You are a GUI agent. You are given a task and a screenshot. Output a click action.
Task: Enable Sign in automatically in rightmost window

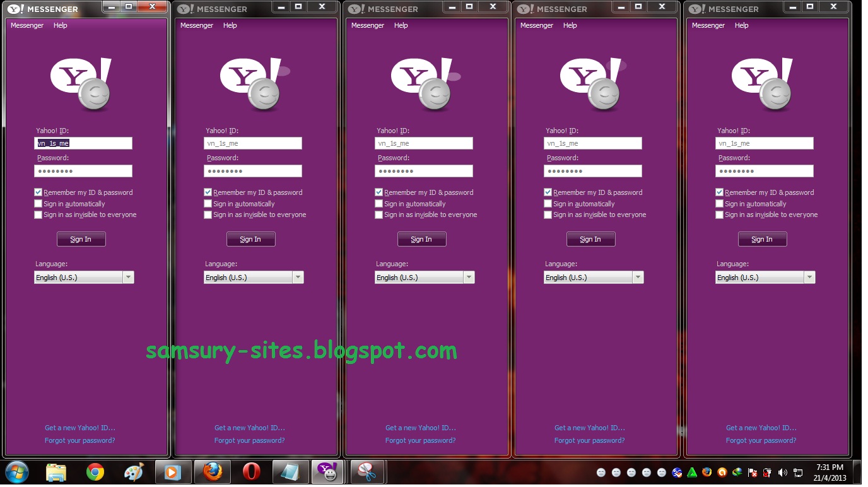coord(720,204)
